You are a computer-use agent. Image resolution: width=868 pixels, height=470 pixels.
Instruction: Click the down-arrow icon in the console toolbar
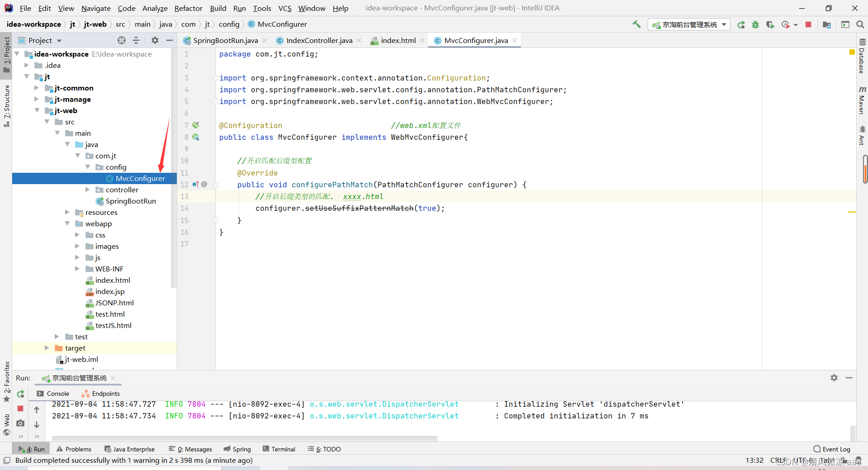37,425
